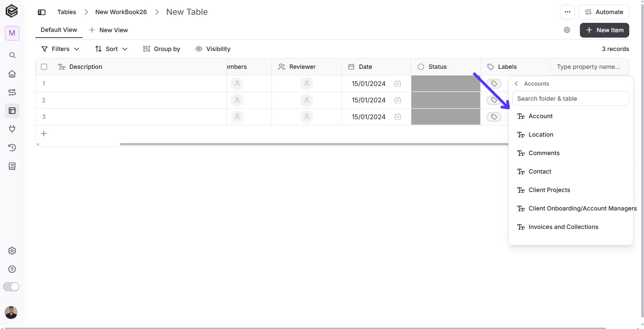Open history icon in sidebar
The image size is (644, 329).
[x=12, y=148]
